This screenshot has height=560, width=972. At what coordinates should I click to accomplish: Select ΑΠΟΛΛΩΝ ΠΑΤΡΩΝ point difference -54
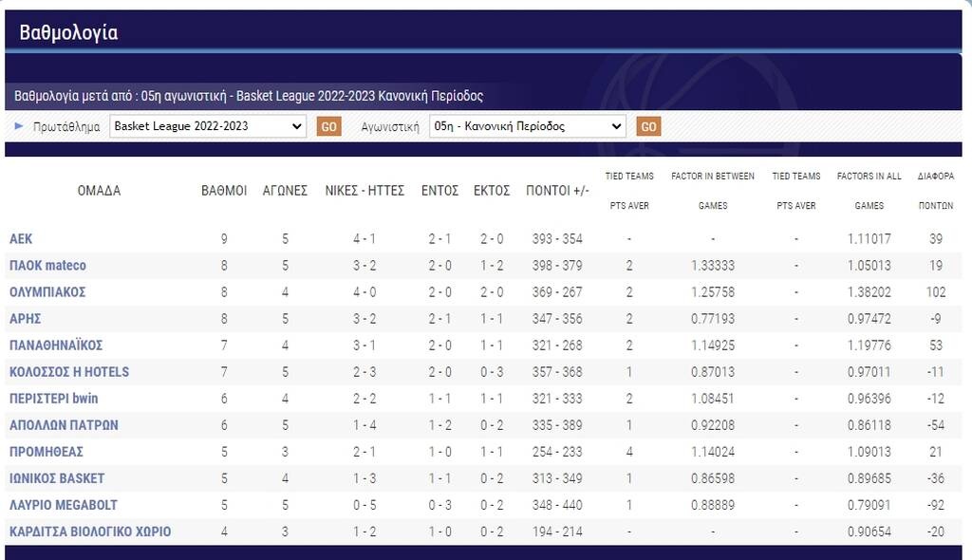coord(936,425)
